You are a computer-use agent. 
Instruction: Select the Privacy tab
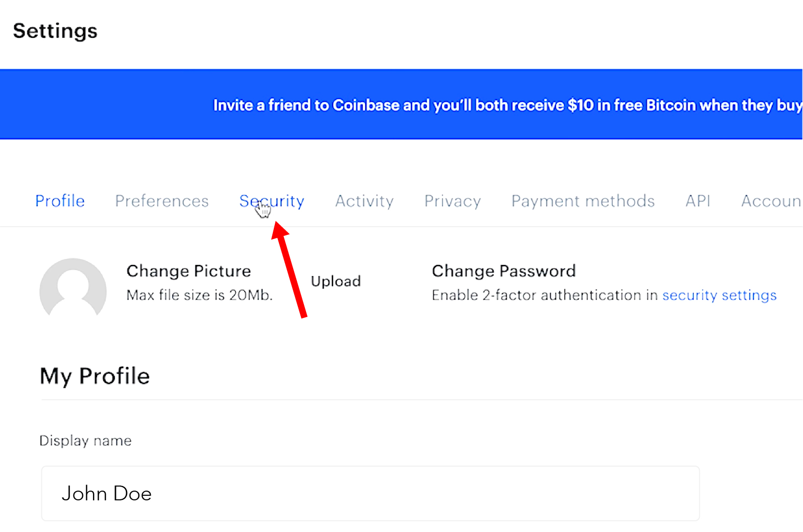click(x=453, y=201)
